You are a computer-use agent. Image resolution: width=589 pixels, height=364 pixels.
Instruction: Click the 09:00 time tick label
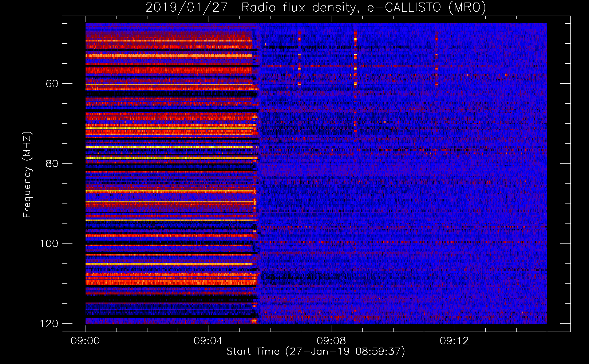[85, 341]
